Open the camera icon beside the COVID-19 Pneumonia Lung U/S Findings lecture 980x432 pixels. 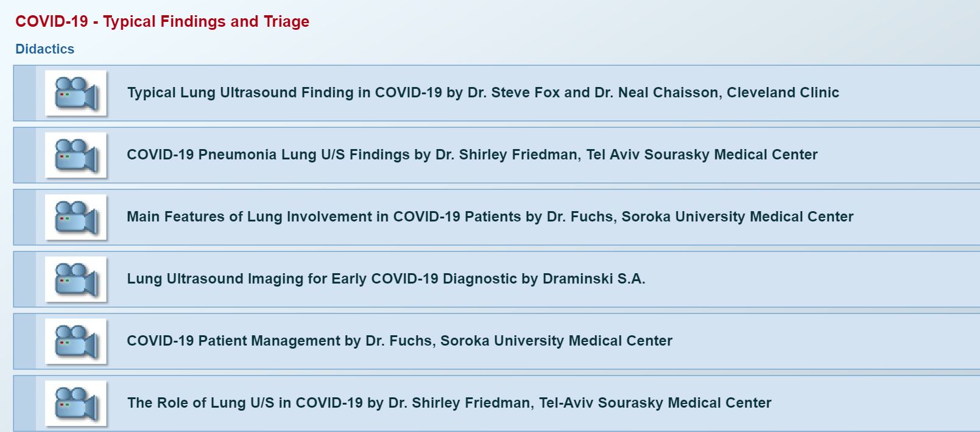(x=76, y=155)
